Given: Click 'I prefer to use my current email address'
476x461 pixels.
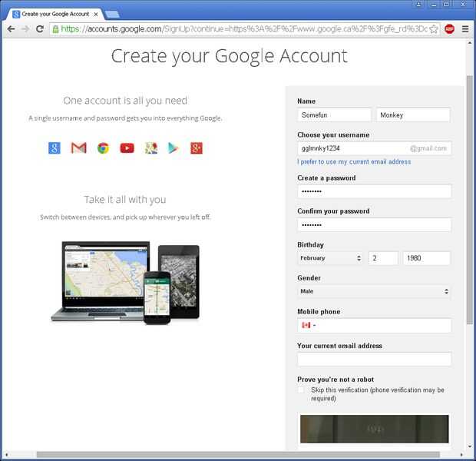Looking at the screenshot, I should pyautogui.click(x=354, y=161).
